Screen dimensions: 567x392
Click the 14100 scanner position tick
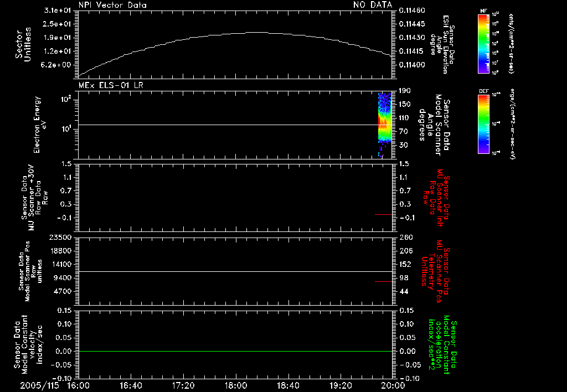tap(60, 264)
